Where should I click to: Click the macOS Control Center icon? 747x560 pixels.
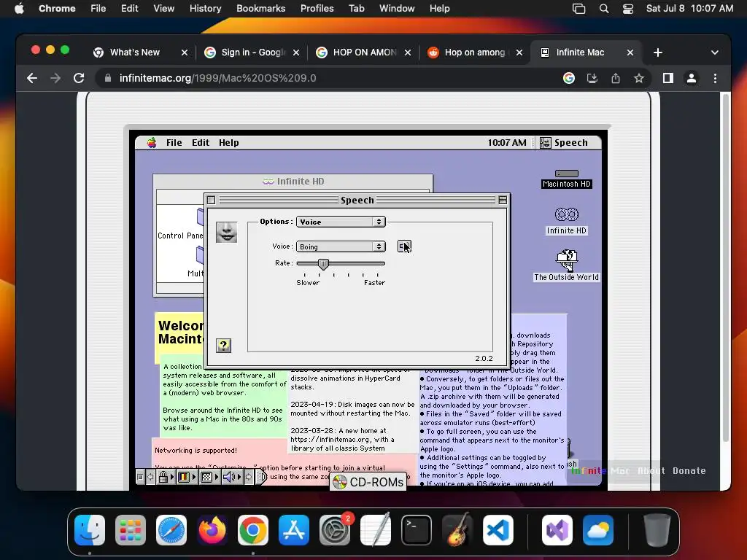click(628, 8)
